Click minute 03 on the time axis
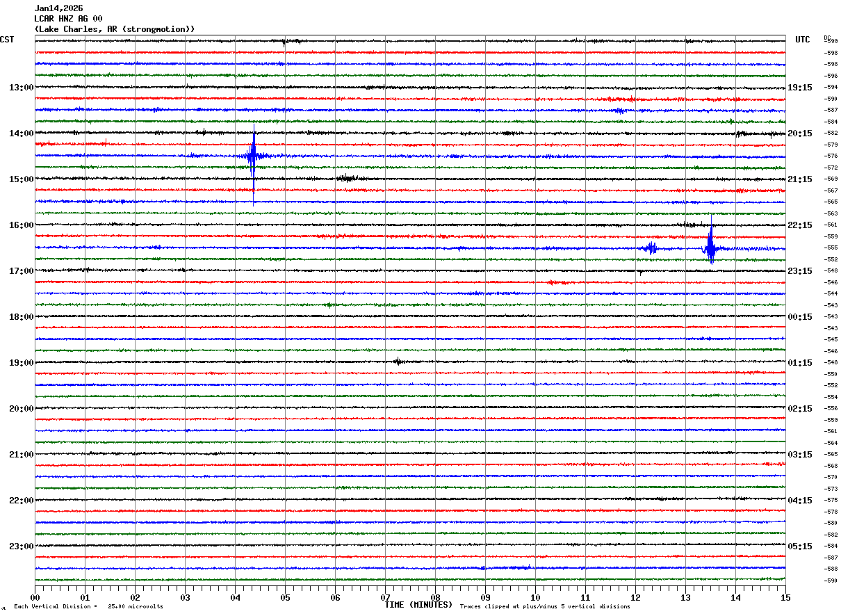The height and width of the screenshot is (616, 841). (186, 597)
